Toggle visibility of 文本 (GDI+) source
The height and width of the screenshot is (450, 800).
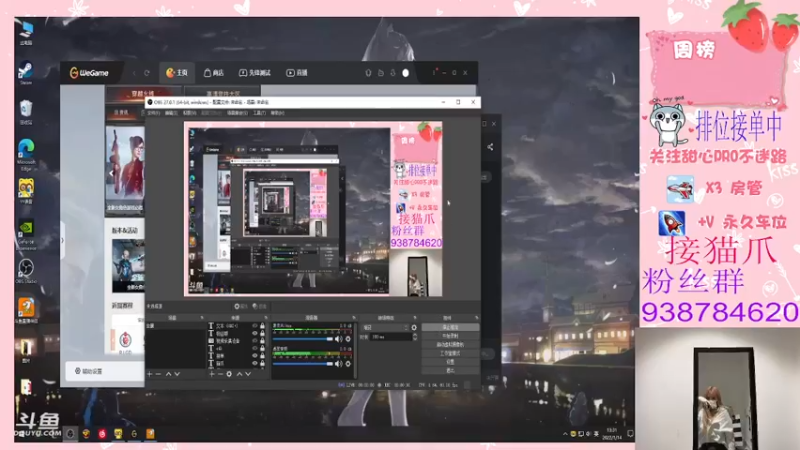[x=255, y=326]
